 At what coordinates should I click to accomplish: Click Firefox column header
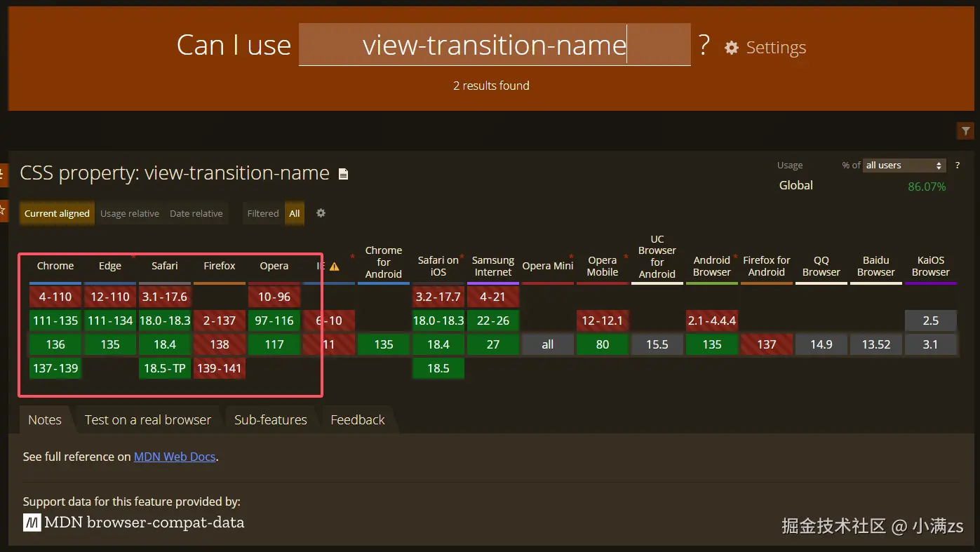[220, 266]
